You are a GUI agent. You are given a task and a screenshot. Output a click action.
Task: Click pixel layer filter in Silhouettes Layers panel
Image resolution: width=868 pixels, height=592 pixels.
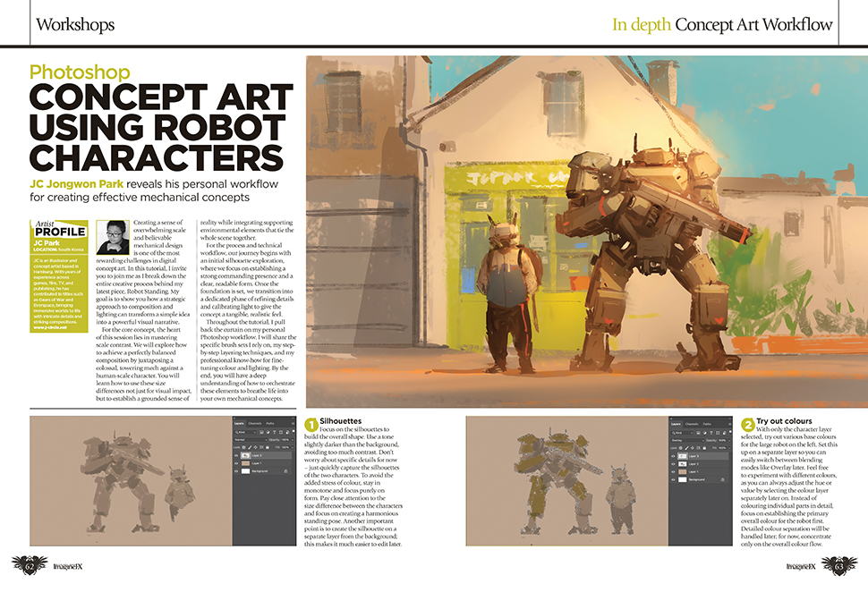point(261,432)
